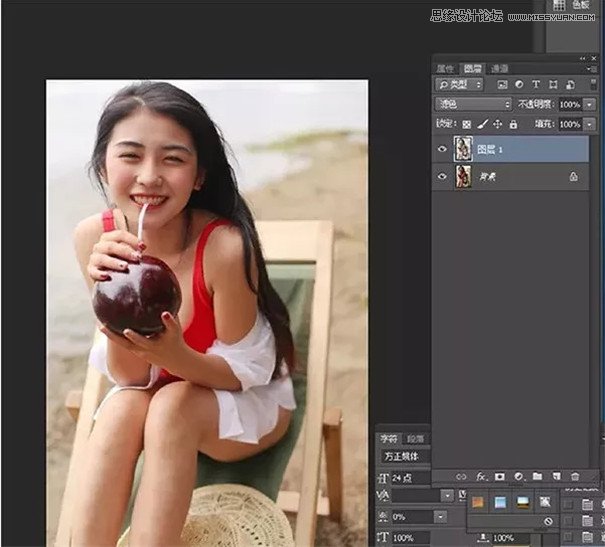Screen dimensions: 605x547
Task: Toggle the pixel layer filter icon
Action: 502,84
